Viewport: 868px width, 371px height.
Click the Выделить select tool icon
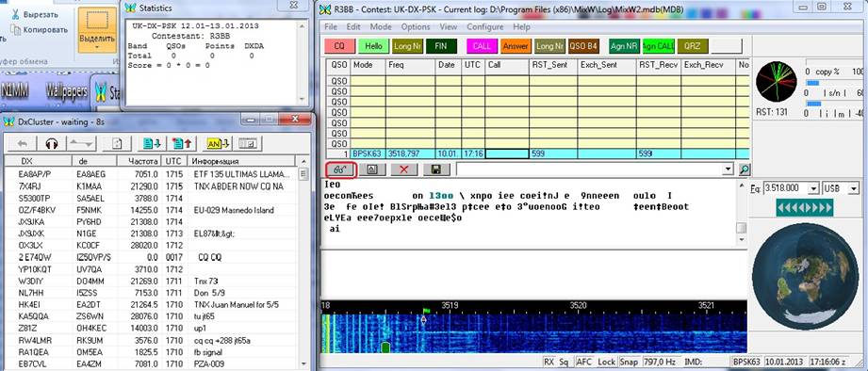97,21
